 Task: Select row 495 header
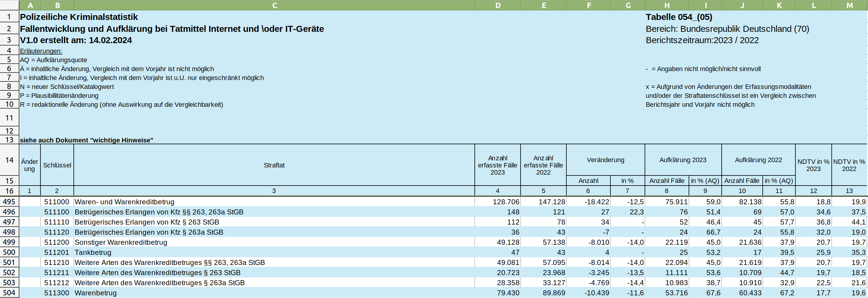click(10, 202)
